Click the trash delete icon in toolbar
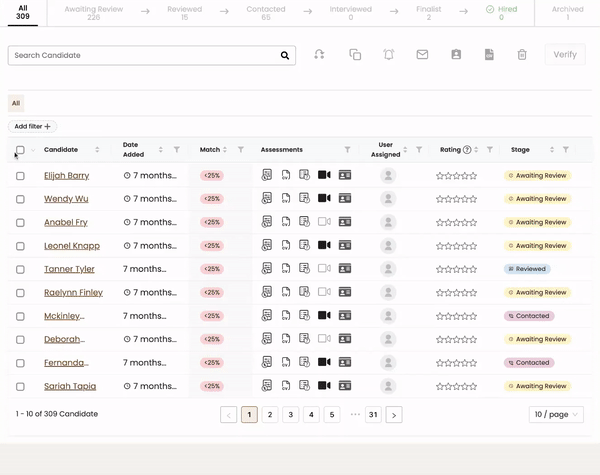 point(522,55)
